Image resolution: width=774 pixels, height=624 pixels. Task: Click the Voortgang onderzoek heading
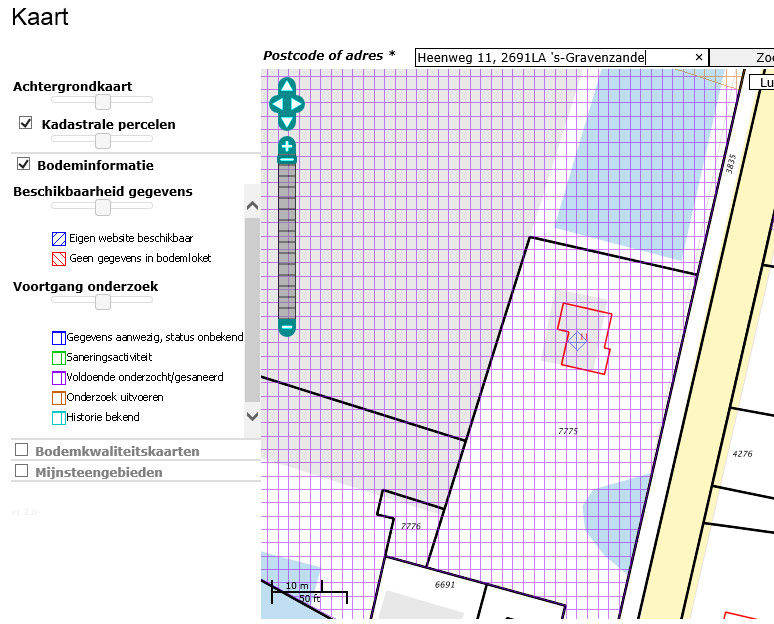click(x=85, y=286)
